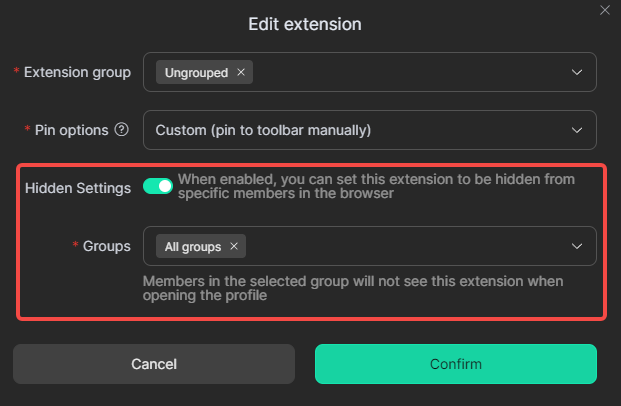621x406 pixels.
Task: Click the Extension group label
Action: (x=77, y=72)
